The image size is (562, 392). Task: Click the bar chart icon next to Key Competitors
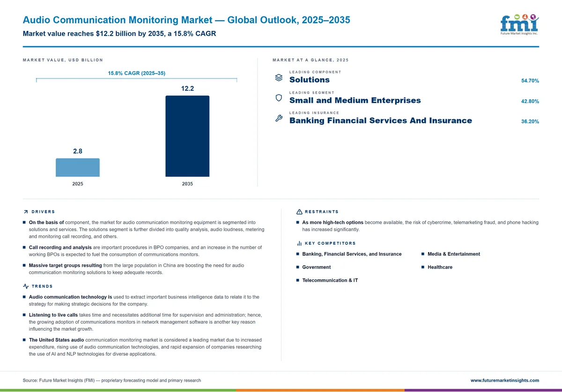pos(299,243)
